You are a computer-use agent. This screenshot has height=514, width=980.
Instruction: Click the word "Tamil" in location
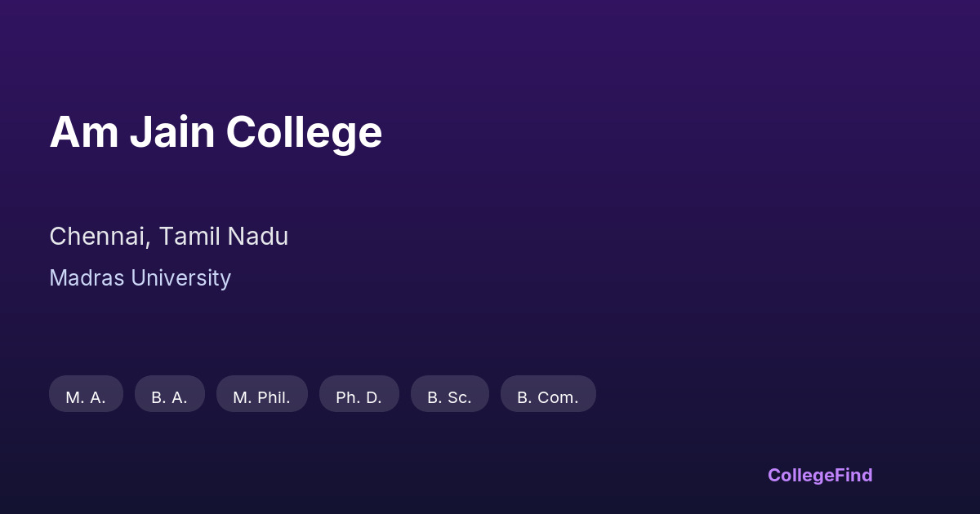pyautogui.click(x=189, y=237)
